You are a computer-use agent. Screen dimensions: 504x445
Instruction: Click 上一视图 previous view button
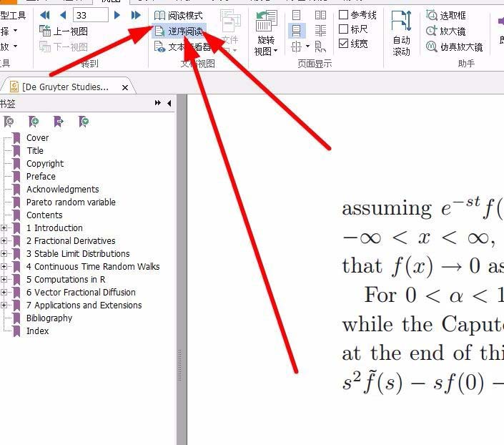tap(64, 31)
